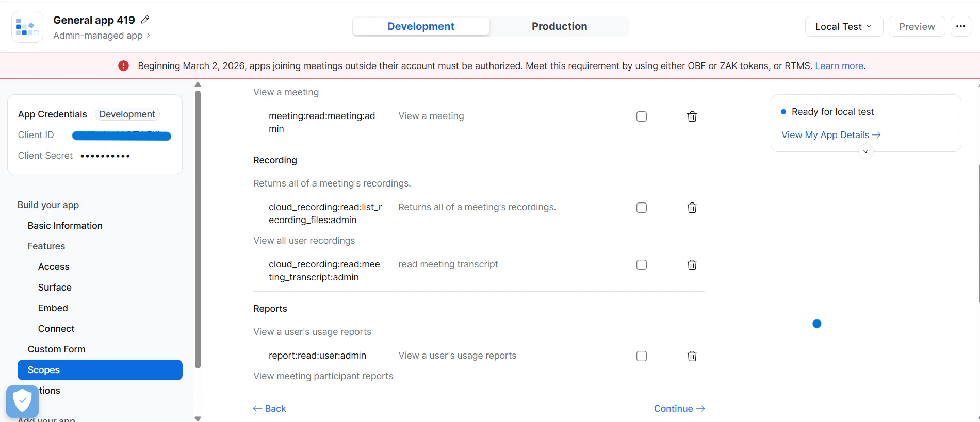Select the Features sidebar item
This screenshot has height=422, width=980.
[46, 246]
